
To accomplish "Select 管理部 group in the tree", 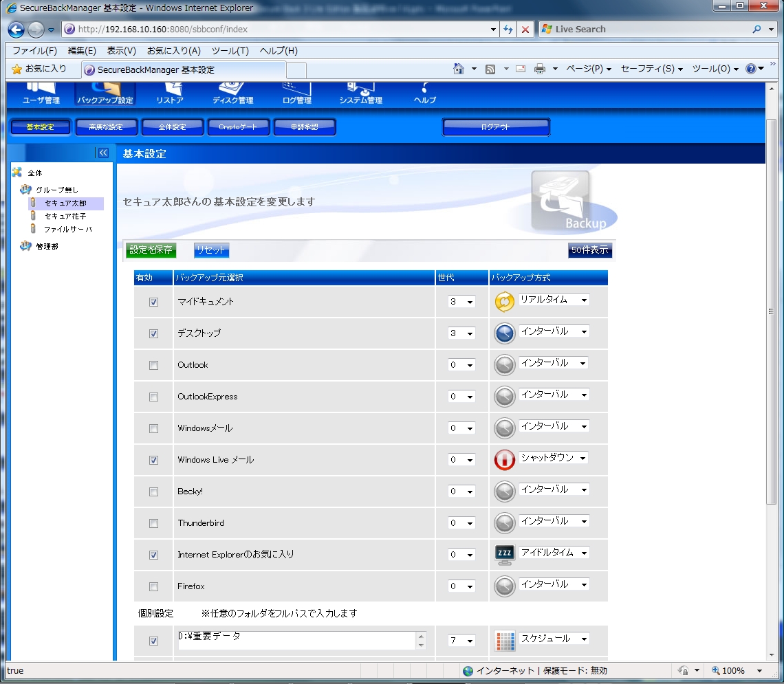I will tap(47, 246).
